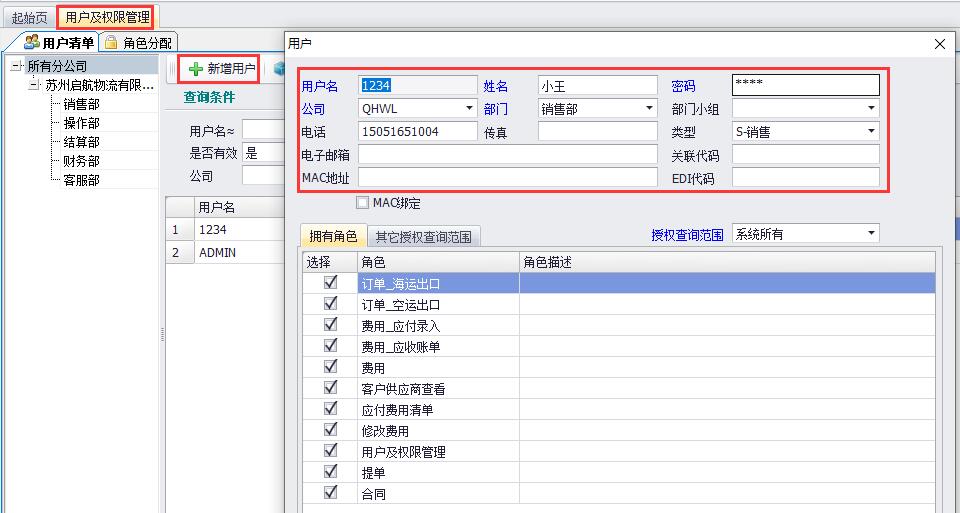
Task: Select 财务部 in the company tree
Action: click(81, 161)
